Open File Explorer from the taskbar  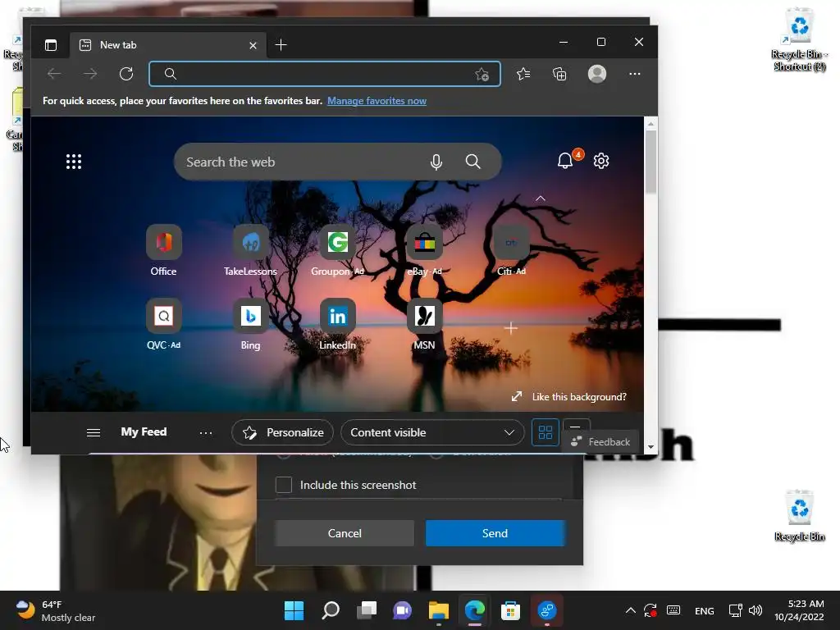(439, 610)
